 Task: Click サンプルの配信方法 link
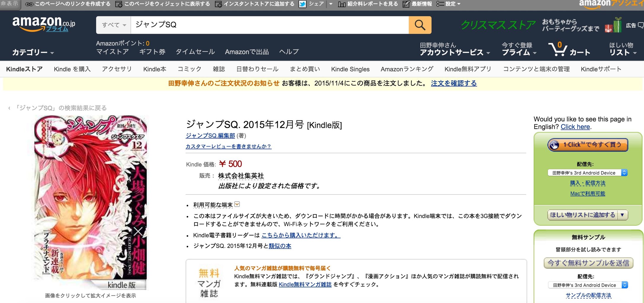588,295
